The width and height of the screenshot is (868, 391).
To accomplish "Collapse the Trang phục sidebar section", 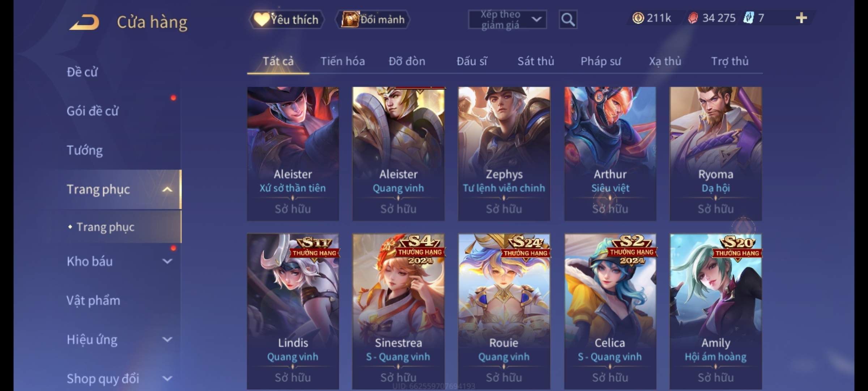I will [167, 189].
